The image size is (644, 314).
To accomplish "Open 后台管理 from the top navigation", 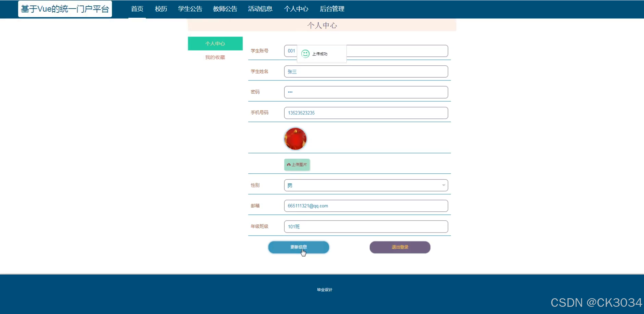I will 332,9.
